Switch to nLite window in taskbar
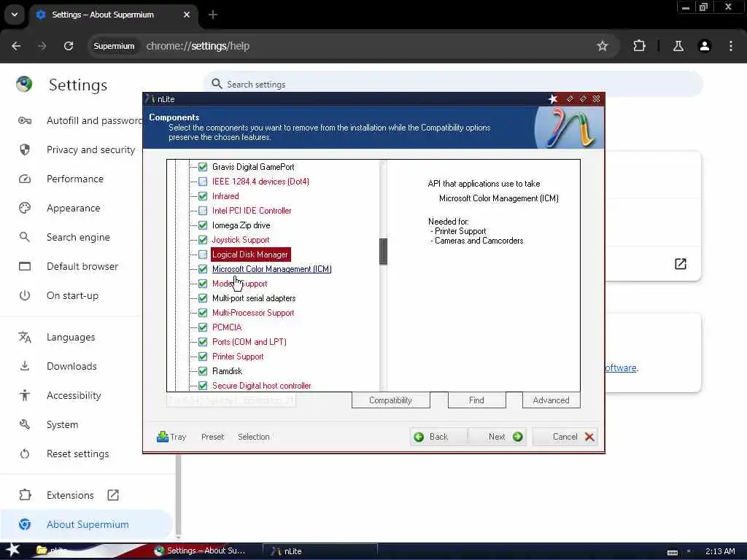This screenshot has width=747, height=560. click(320, 551)
